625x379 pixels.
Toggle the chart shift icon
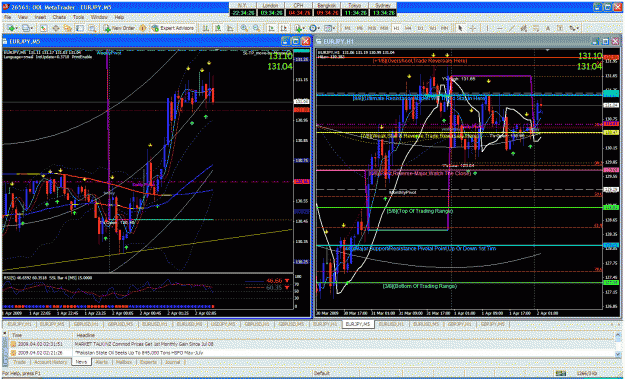(x=283, y=28)
